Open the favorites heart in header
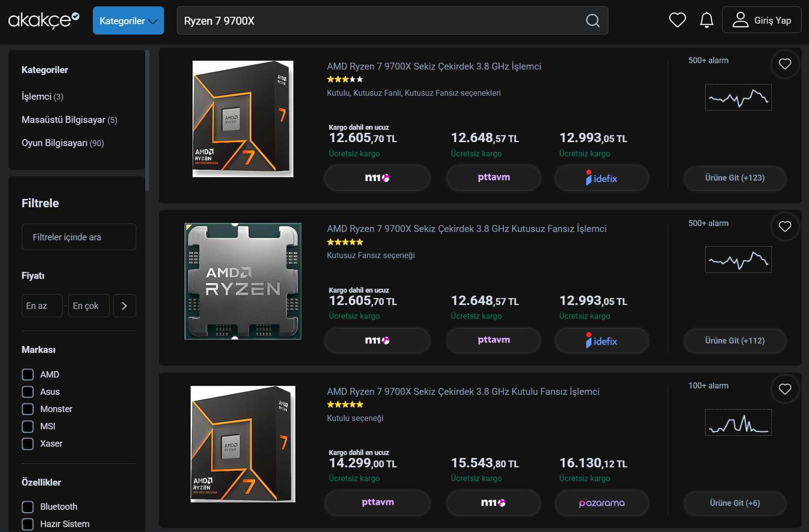This screenshot has height=532, width=809. (x=677, y=20)
